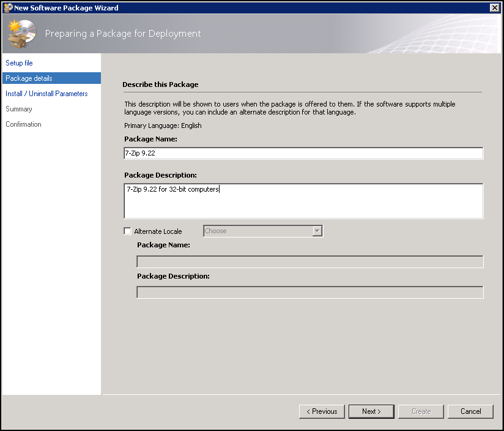Close the New Software Package Wizard window
Viewport: 504px width, 431px height.
pos(494,7)
